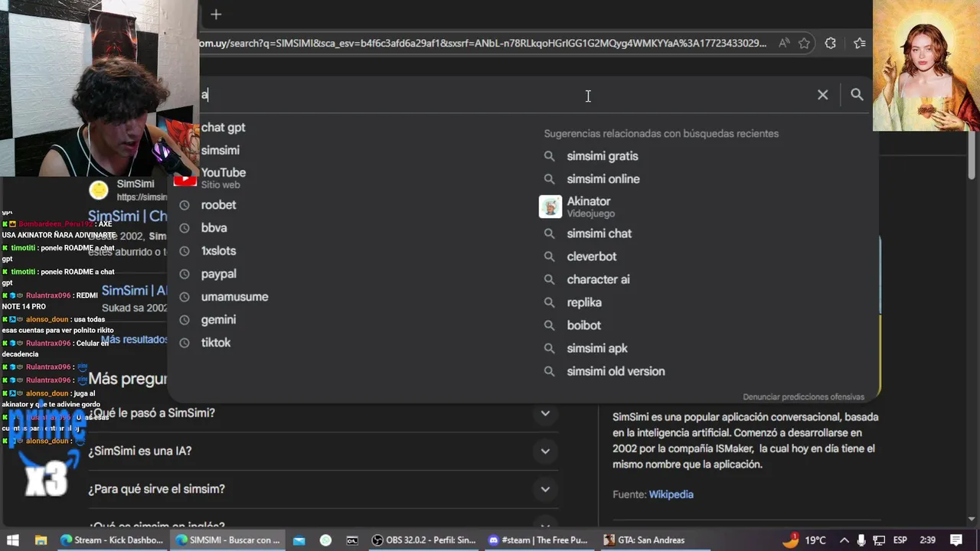Image resolution: width=980 pixels, height=551 pixels.
Task: Choose character ai suggestion
Action: click(x=598, y=279)
